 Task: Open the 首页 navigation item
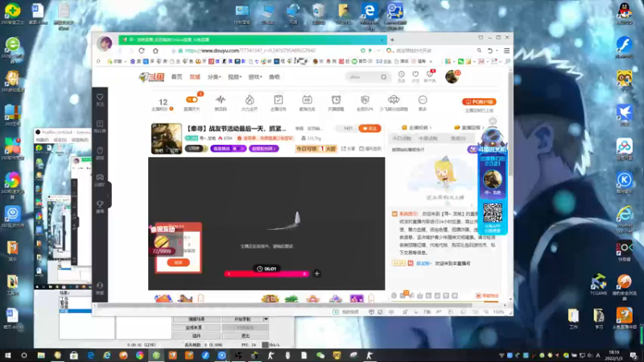[176, 76]
